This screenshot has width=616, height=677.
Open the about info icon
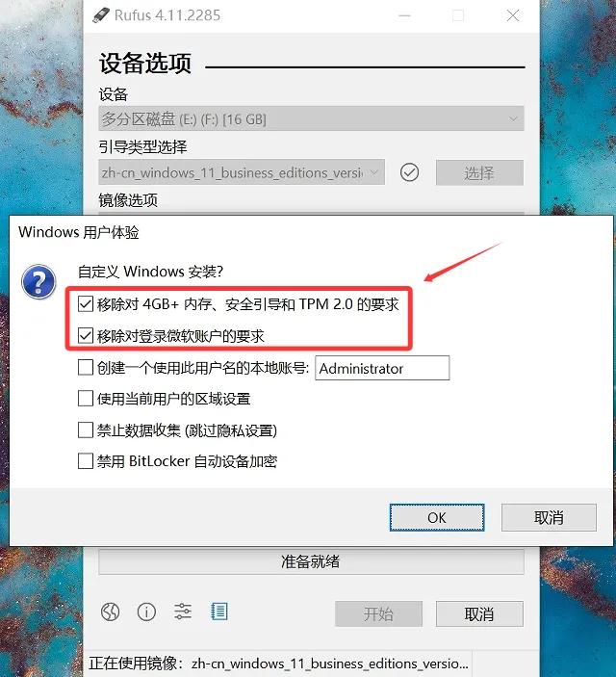tap(146, 612)
